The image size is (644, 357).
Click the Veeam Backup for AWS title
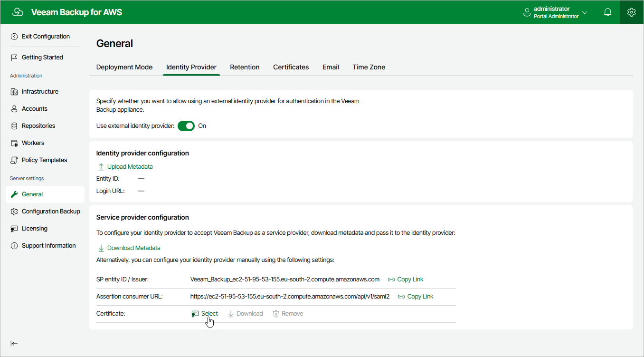click(x=76, y=12)
